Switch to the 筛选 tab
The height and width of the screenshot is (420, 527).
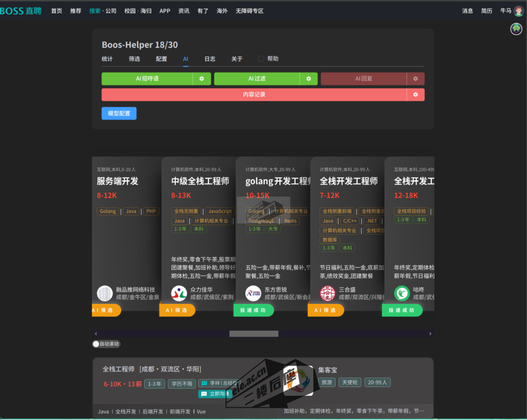tap(134, 59)
